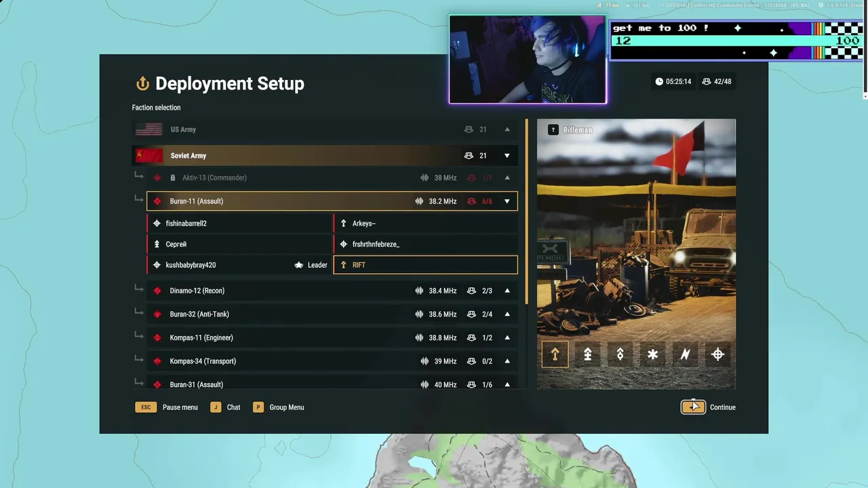Open the Pause menu via ESC button
The height and width of the screenshot is (488, 868).
click(x=146, y=407)
